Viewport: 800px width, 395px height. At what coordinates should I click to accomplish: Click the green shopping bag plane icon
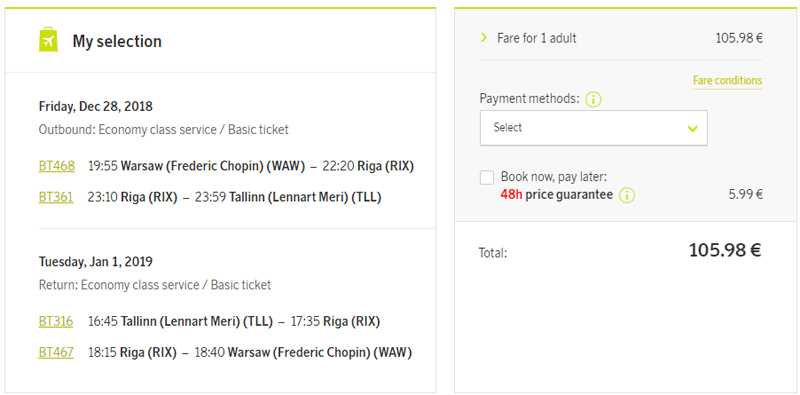click(x=48, y=39)
